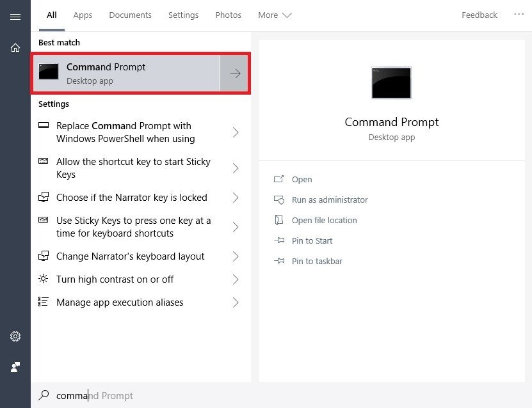This screenshot has width=532, height=408.
Task: Click the ellipsis icon in the top-right corner
Action: [x=519, y=15]
